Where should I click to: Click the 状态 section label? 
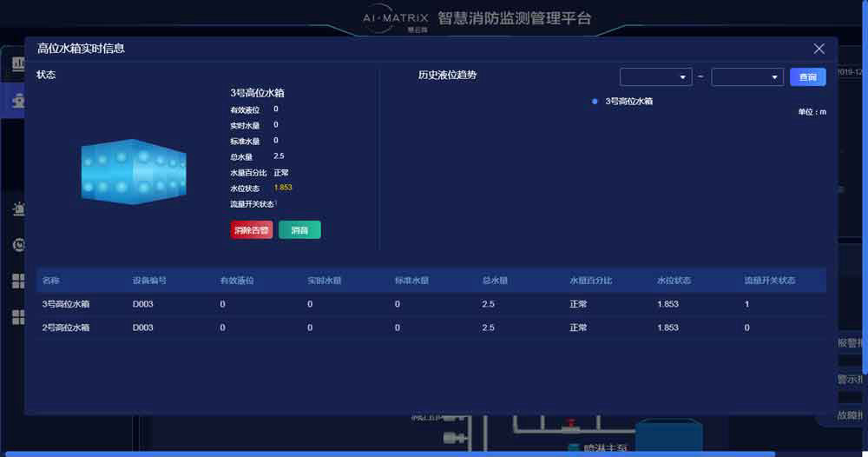click(x=46, y=75)
